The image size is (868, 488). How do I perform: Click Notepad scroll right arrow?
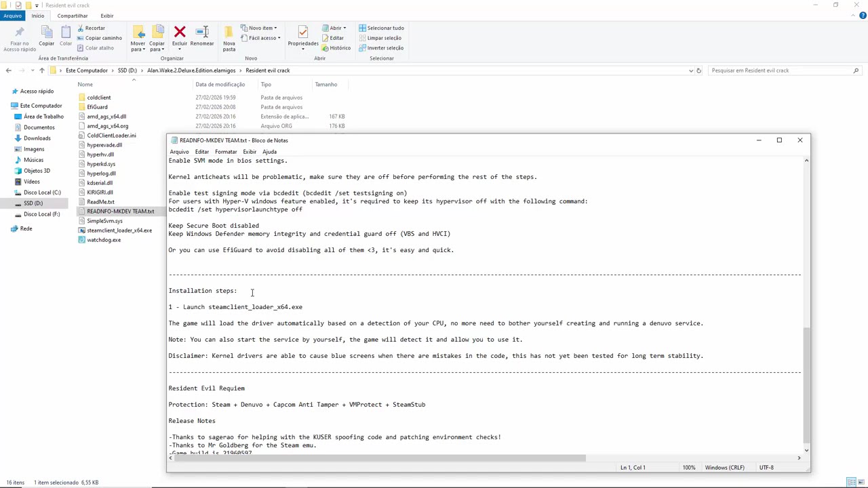798,459
